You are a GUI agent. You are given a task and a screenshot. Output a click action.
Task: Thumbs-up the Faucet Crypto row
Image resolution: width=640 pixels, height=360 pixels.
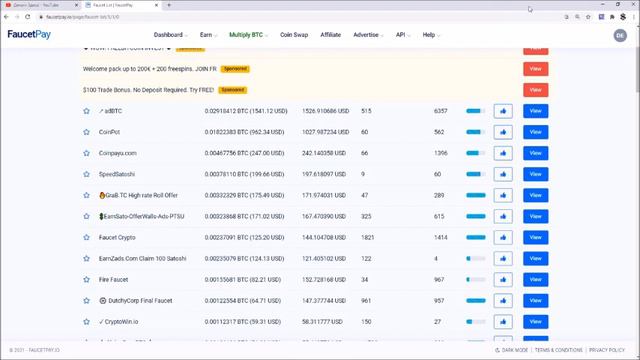503,237
